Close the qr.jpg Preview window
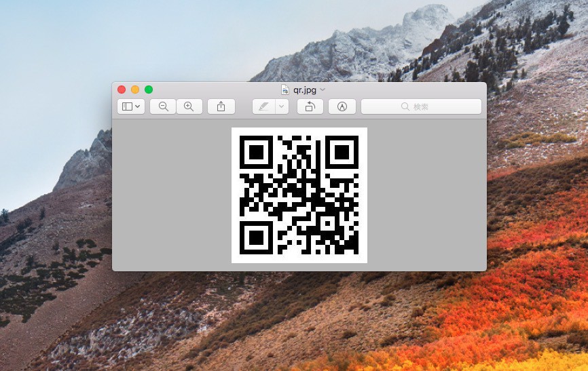 click(x=122, y=90)
